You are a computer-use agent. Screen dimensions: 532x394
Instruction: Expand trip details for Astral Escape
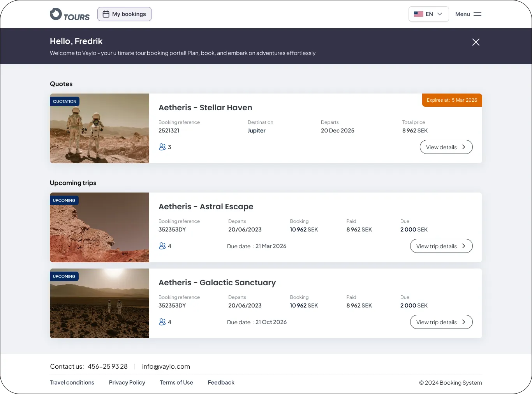441,246
